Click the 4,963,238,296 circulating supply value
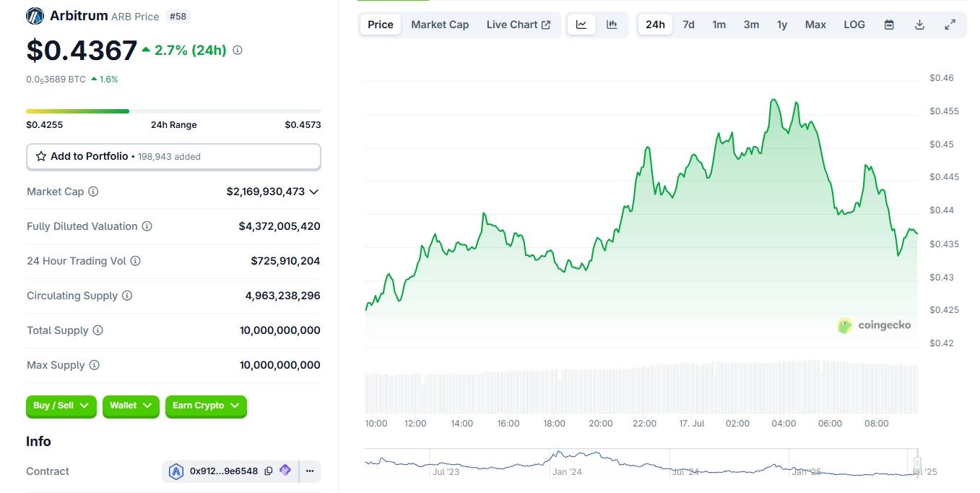Screen dimensions: 980x493 click(283, 296)
